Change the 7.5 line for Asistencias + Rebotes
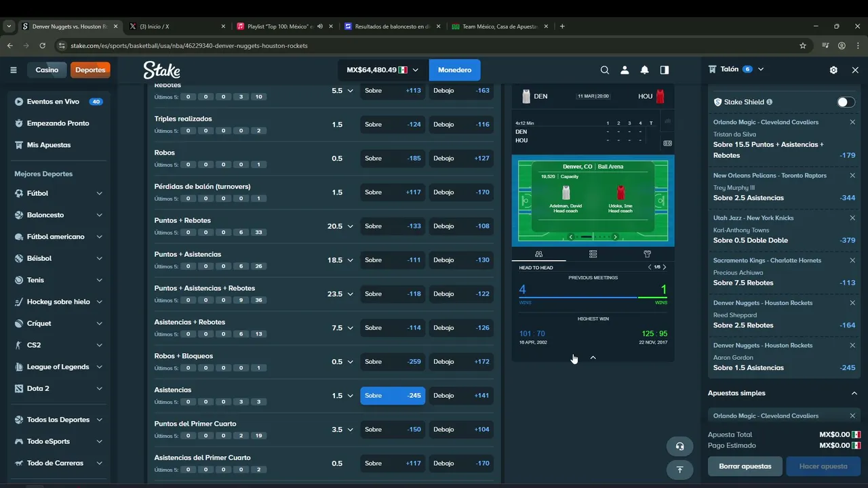This screenshot has width=868, height=488. pos(342,328)
